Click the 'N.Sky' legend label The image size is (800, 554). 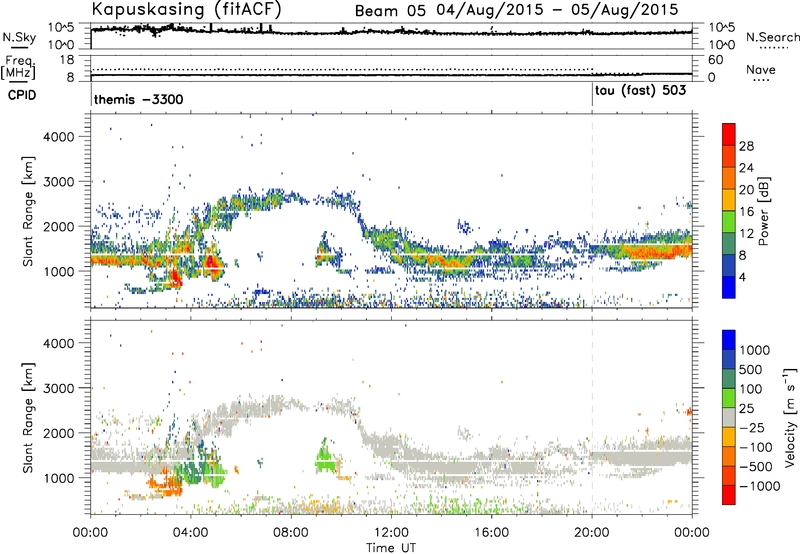point(19,37)
